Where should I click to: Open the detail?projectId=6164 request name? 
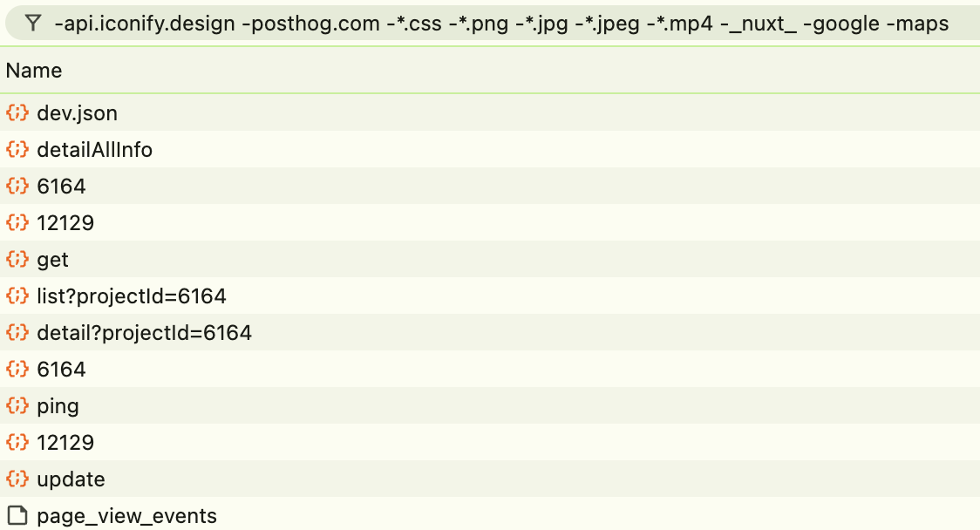[144, 332]
